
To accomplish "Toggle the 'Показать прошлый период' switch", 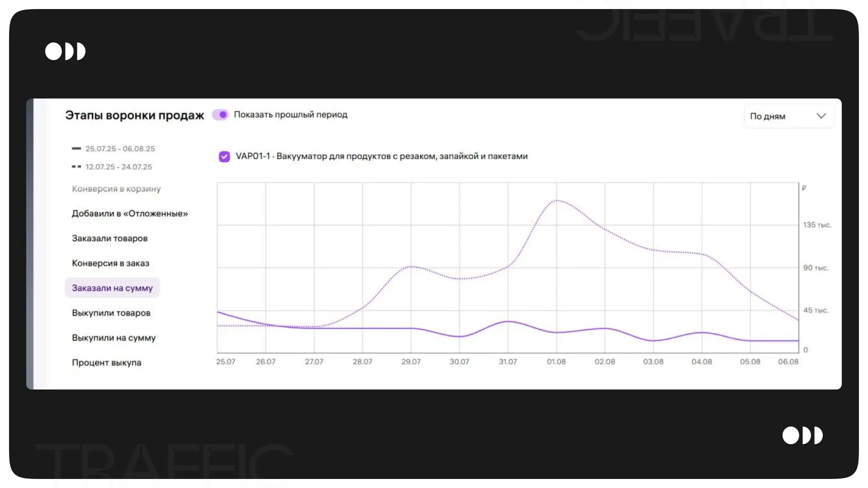I will coord(220,115).
